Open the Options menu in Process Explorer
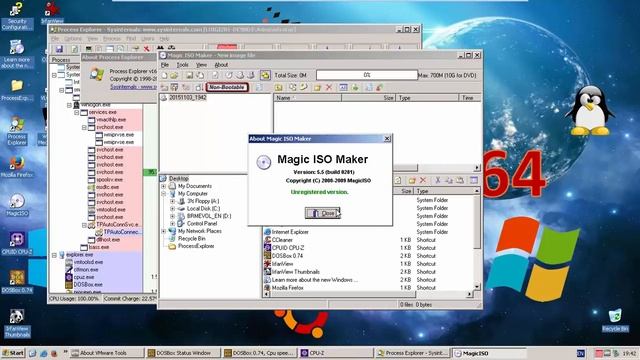 73,39
